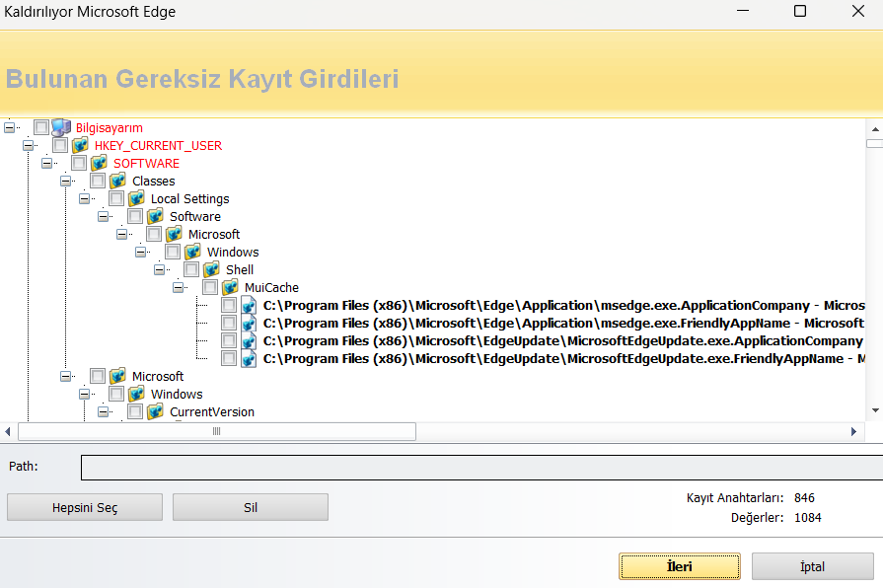Check the msedge.exe.ApplicationCompany entry checkbox
883x588 pixels.
[229, 305]
